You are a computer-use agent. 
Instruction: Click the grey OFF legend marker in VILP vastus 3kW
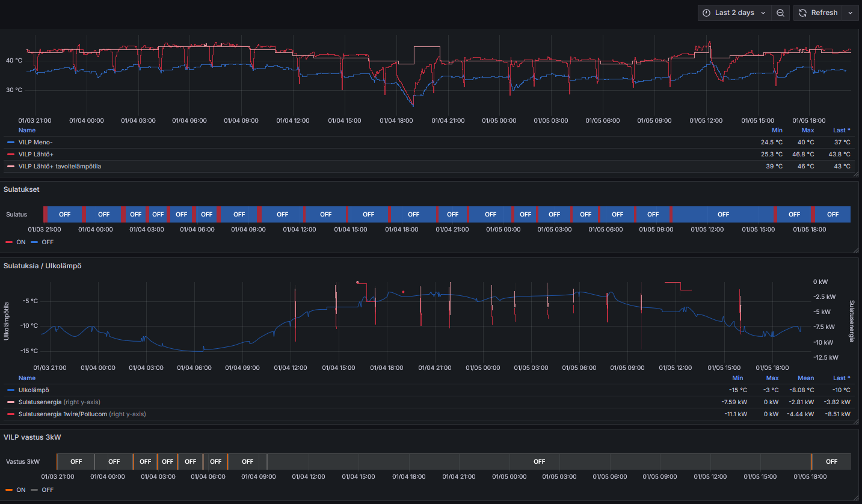pos(34,490)
